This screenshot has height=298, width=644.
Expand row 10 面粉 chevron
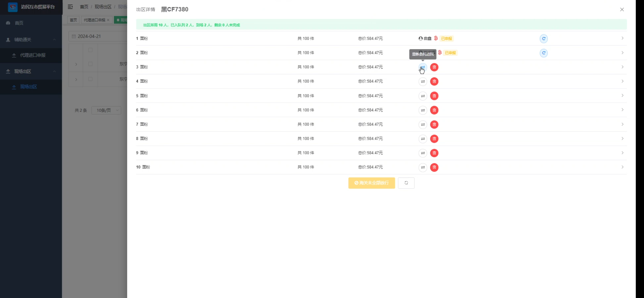pyautogui.click(x=622, y=167)
